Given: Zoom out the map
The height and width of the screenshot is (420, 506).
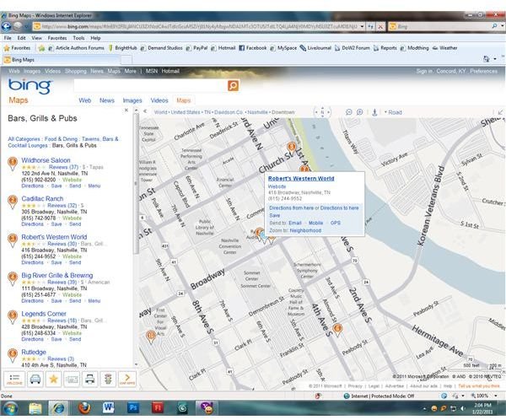Looking at the screenshot, I should pos(348,112).
